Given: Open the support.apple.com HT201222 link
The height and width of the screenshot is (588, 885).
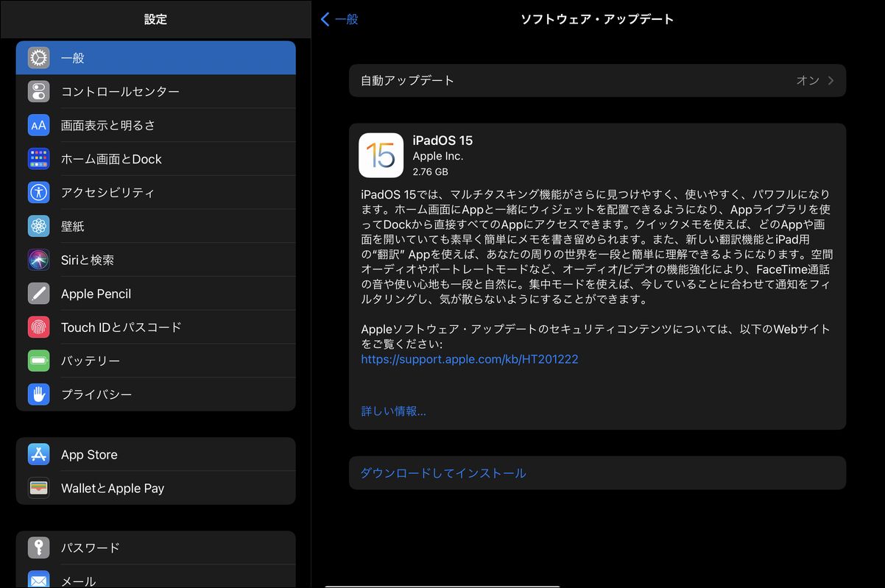Looking at the screenshot, I should tap(470, 359).
